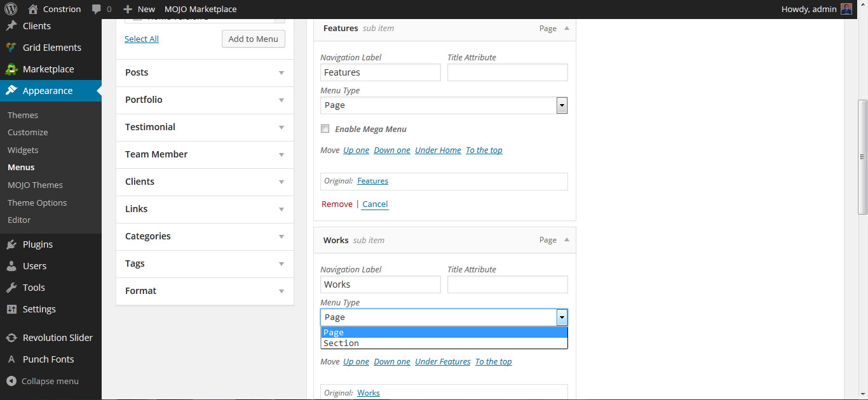
Task: Click the WordPress logo icon
Action: [x=14, y=9]
